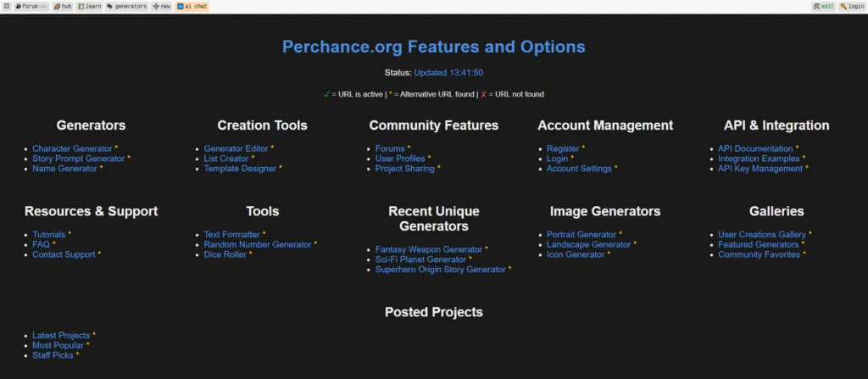Click the Community Features heading

coord(433,125)
